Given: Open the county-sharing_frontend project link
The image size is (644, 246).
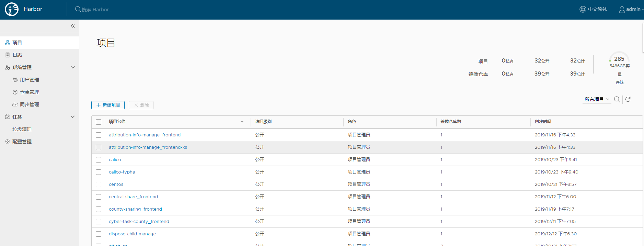Looking at the screenshot, I should 135,209.
